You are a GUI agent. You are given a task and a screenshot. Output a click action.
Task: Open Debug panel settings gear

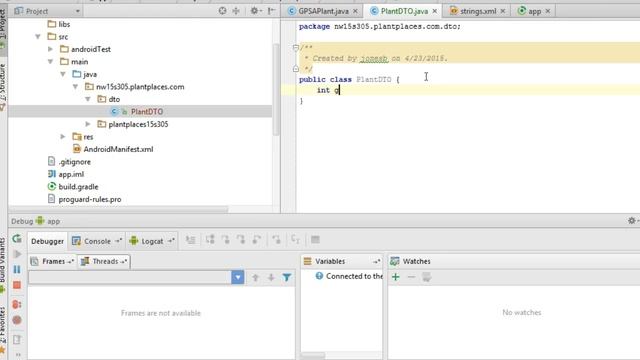tap(632, 221)
